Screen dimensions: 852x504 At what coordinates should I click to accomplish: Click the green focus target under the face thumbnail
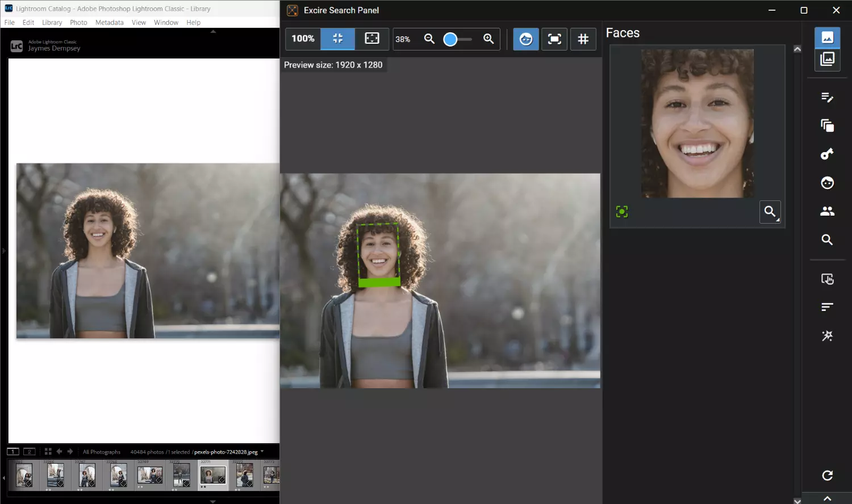(621, 211)
